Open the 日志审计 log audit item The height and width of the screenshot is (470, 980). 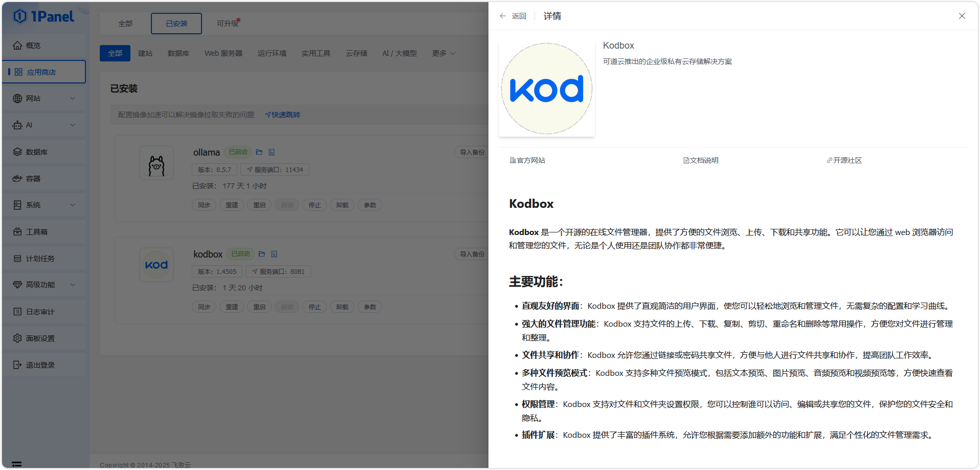[x=44, y=312]
